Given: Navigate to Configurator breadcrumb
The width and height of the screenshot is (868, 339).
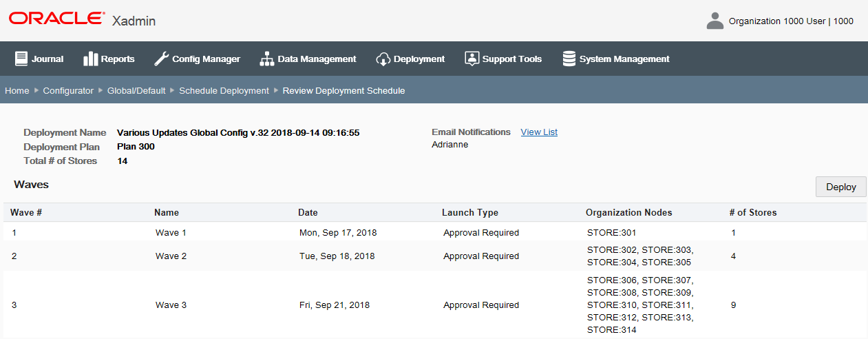Looking at the screenshot, I should pos(68,90).
